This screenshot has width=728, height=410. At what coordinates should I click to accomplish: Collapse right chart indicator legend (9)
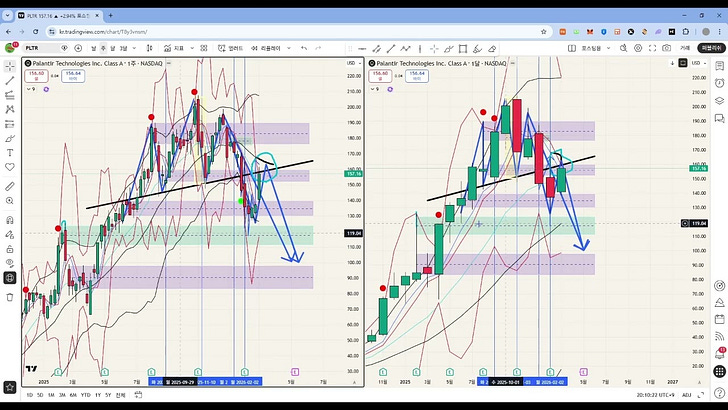[375, 89]
